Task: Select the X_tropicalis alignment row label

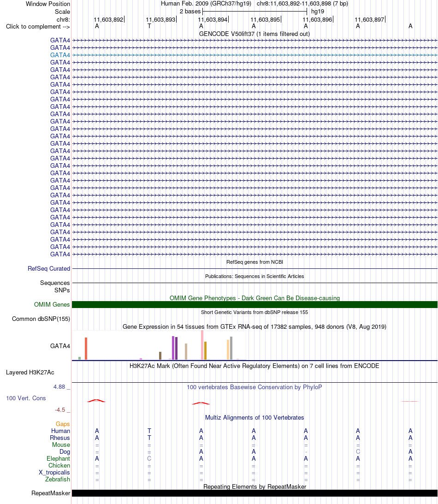Action: pyautogui.click(x=54, y=472)
